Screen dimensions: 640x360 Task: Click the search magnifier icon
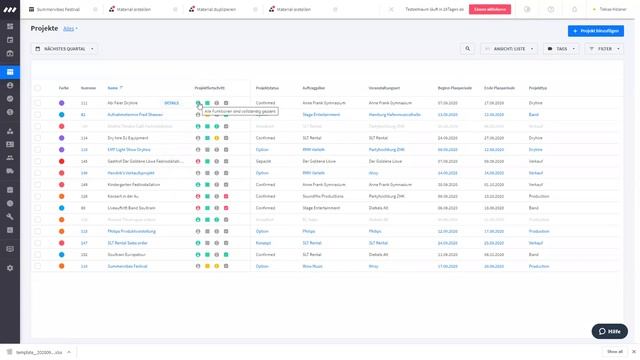click(467, 49)
